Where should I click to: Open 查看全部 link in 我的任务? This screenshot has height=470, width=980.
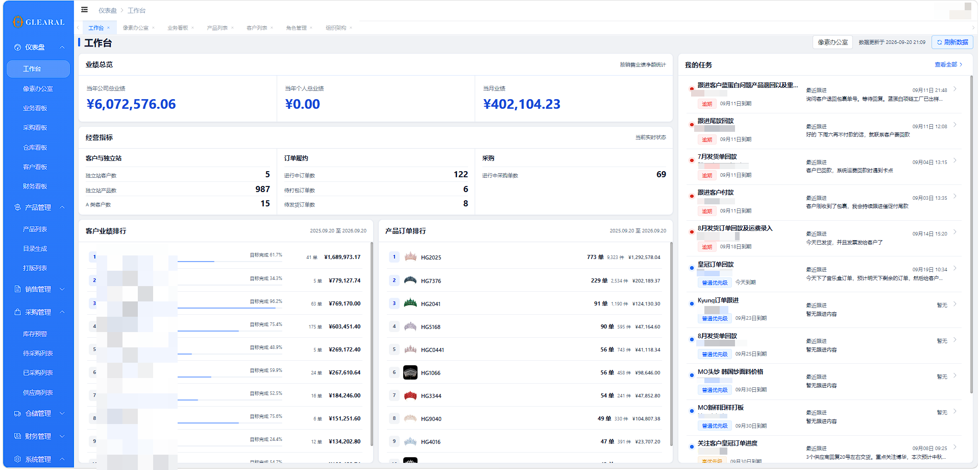pyautogui.click(x=948, y=65)
